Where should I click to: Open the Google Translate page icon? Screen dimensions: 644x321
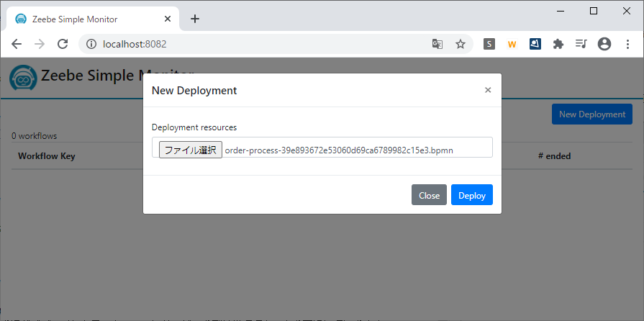click(437, 44)
